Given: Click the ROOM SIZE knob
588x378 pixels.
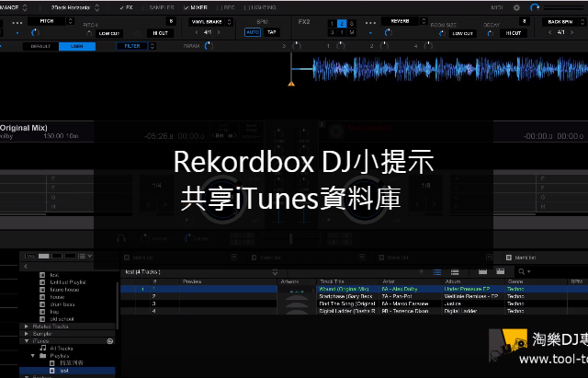Looking at the screenshot, I should [442, 33].
